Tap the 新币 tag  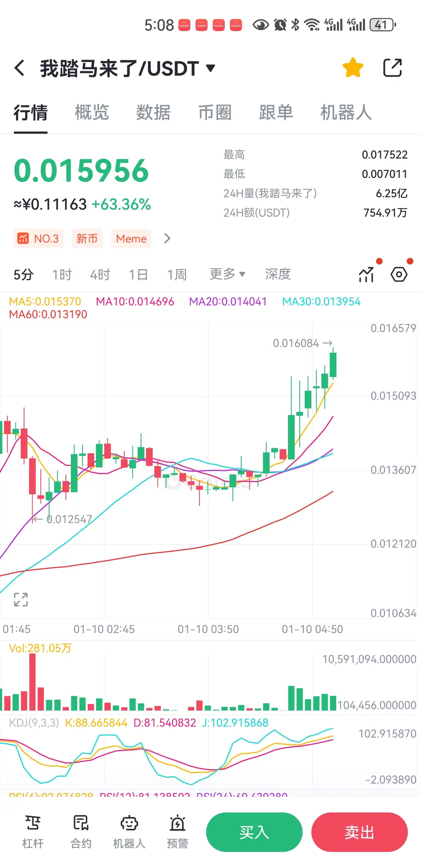coord(87,239)
